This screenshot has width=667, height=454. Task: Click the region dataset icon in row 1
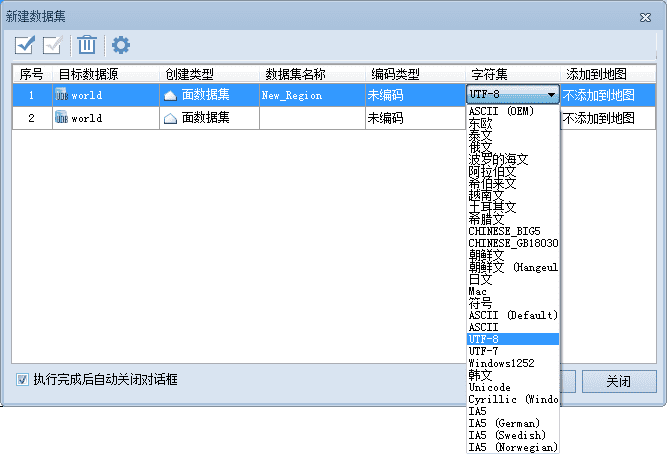pyautogui.click(x=170, y=95)
